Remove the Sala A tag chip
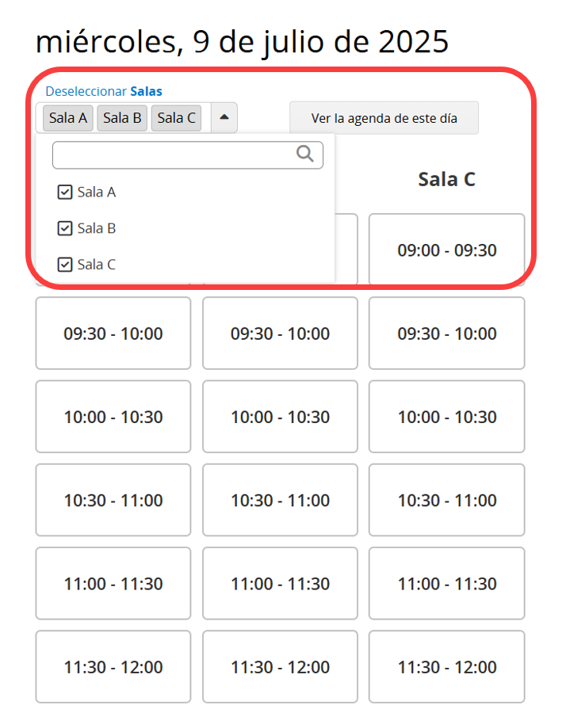 point(68,118)
